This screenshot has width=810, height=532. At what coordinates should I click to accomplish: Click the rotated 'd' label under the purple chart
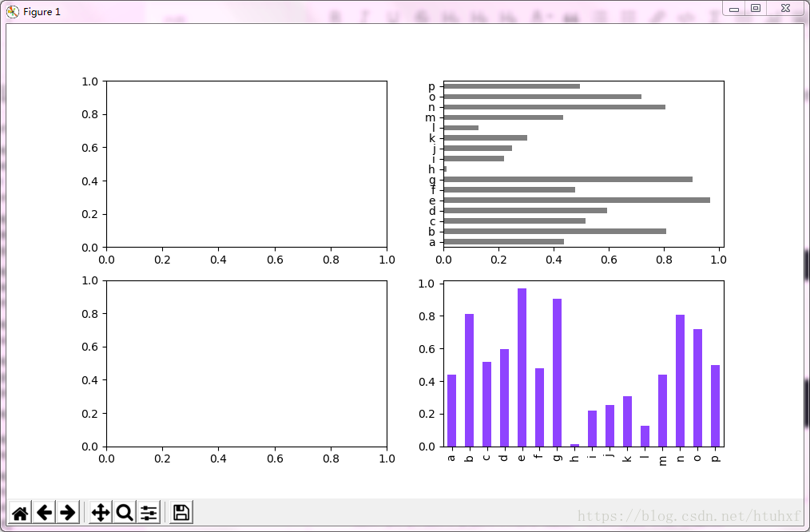click(504, 457)
